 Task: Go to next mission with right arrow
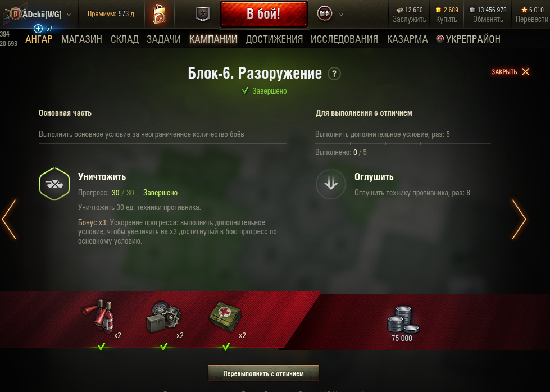pos(519,220)
